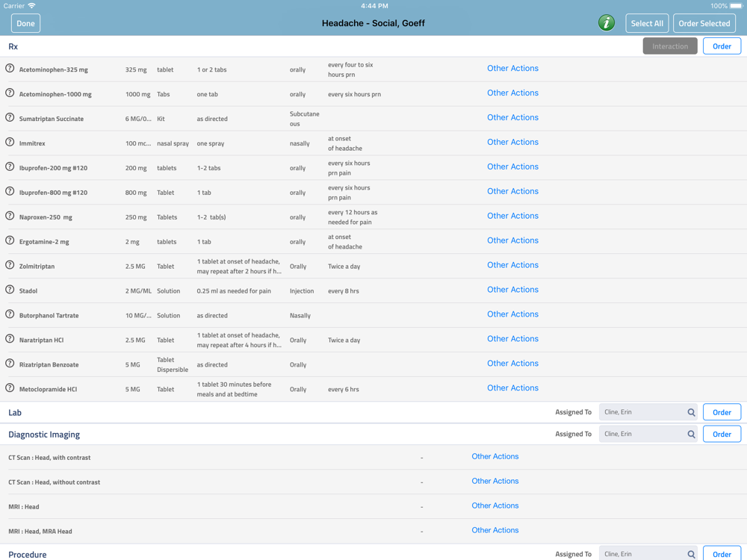Open help icon for Acetaminophen-325 mg
Screen dimensions: 747x560
click(10, 69)
